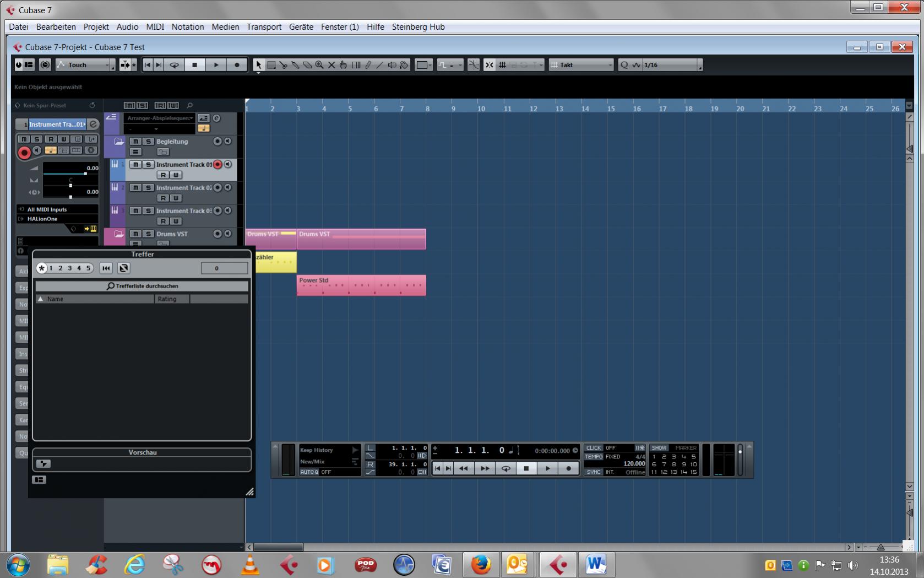
Task: Click Record in the top toolbar
Action: click(237, 65)
